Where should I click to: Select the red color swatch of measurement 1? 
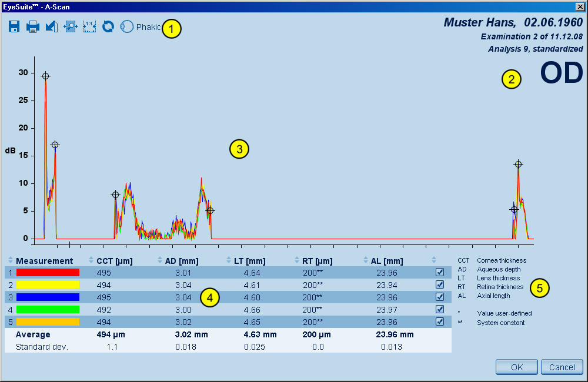coord(48,273)
